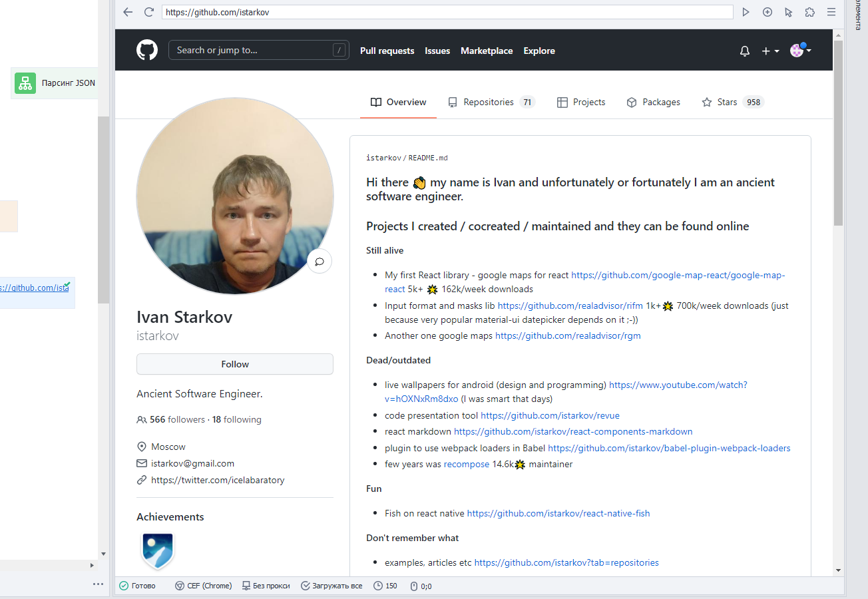Click the scroll-down arrow in the left panel
Screen dimensions: 868x599
point(103,554)
